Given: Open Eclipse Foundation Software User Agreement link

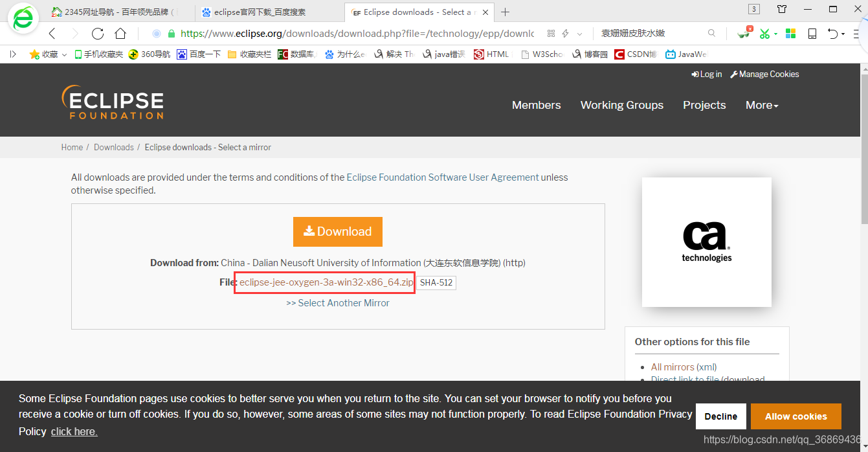Looking at the screenshot, I should pyautogui.click(x=443, y=177).
